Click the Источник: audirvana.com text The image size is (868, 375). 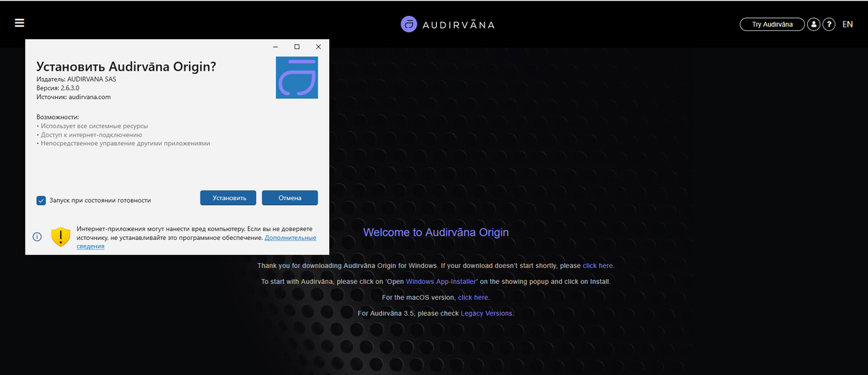73,97
